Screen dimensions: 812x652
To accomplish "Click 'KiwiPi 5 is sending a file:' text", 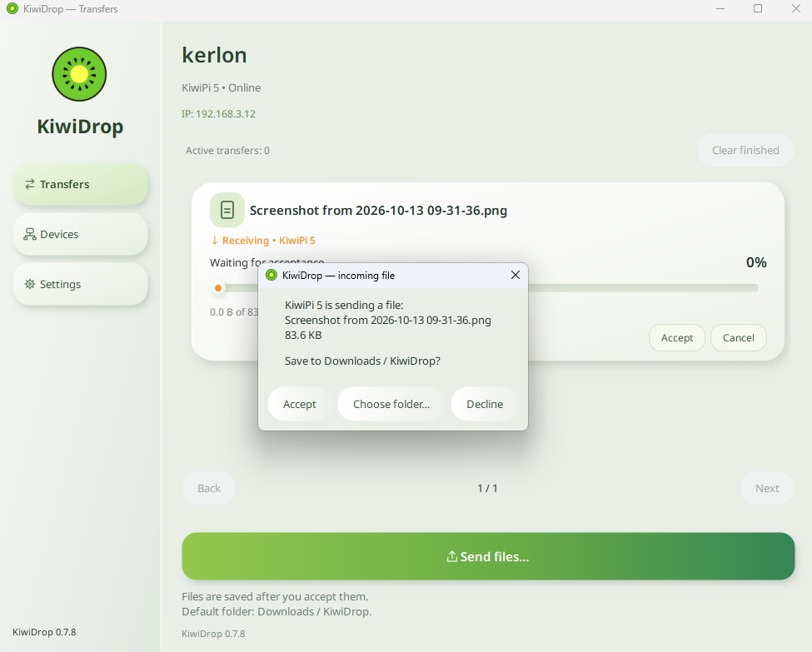I will [x=344, y=305].
